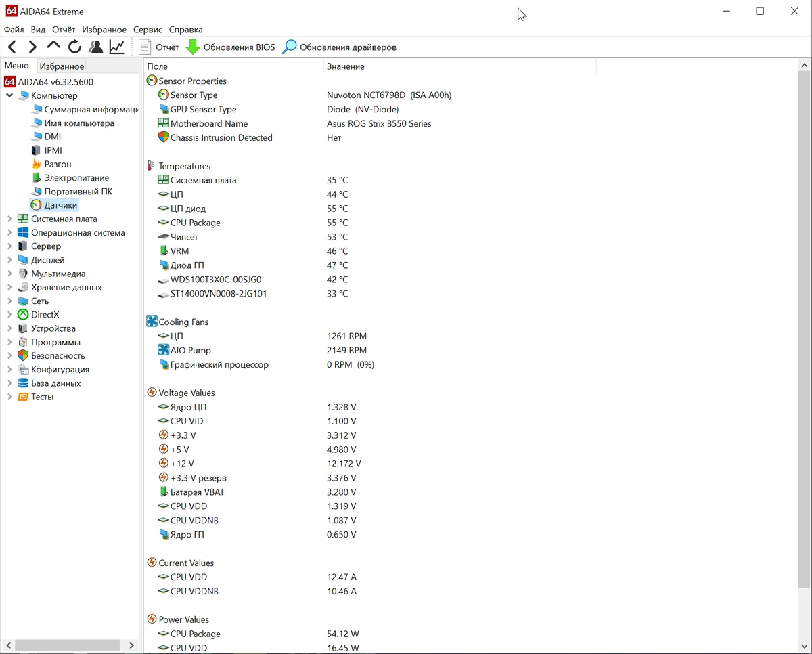Click the Temperatures thermometer icon
Image resolution: width=812 pixels, height=654 pixels.
152,166
